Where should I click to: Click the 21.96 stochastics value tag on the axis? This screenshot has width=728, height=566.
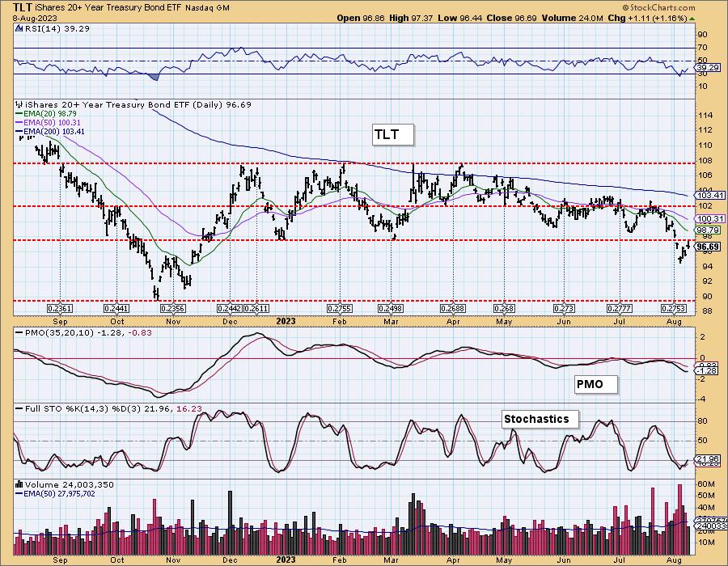click(x=708, y=458)
